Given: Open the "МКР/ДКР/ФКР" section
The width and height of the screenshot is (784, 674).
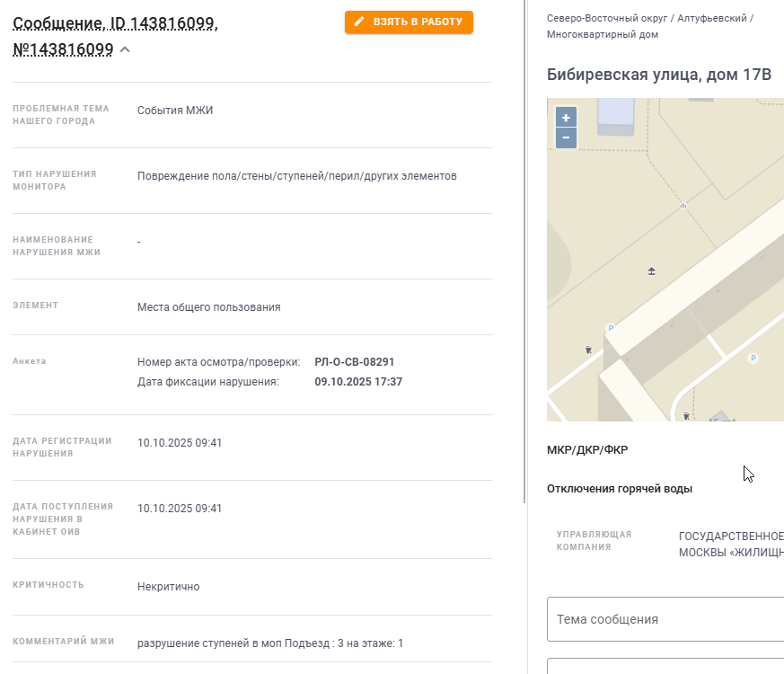Looking at the screenshot, I should coord(587,450).
